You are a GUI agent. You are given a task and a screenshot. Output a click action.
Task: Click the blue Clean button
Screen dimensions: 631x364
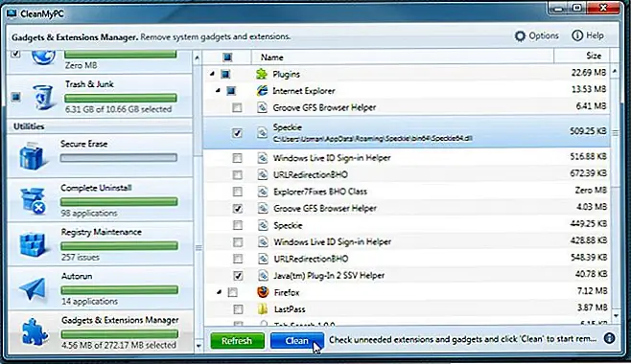tap(297, 341)
